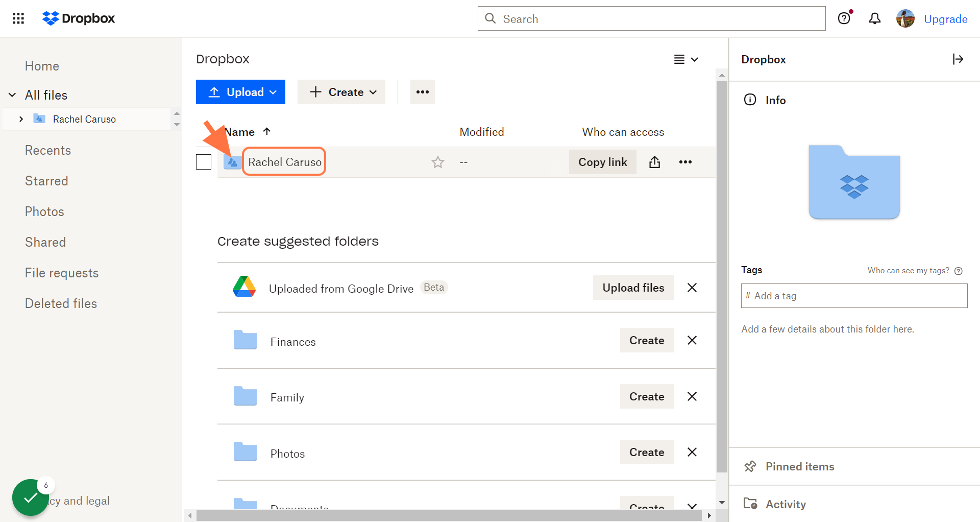Click the Family folder icon
980x522 pixels.
246,396
